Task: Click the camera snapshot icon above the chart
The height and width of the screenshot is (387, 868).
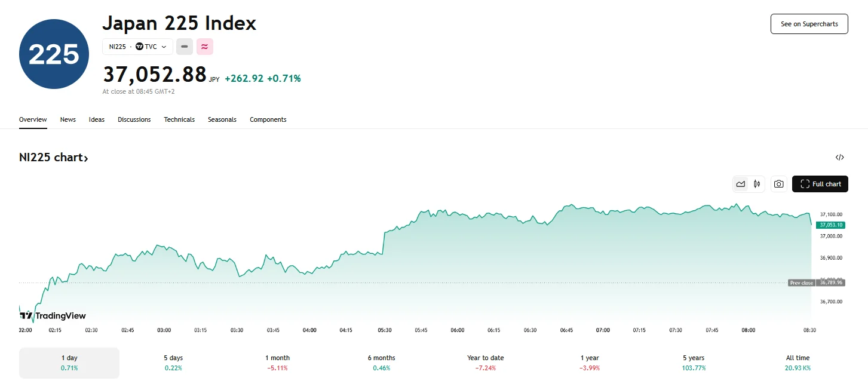Action: [x=778, y=184]
